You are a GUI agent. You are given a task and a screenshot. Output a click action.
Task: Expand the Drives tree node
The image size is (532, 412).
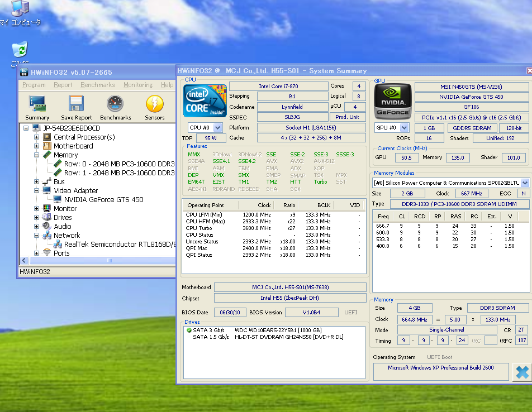coord(37,217)
